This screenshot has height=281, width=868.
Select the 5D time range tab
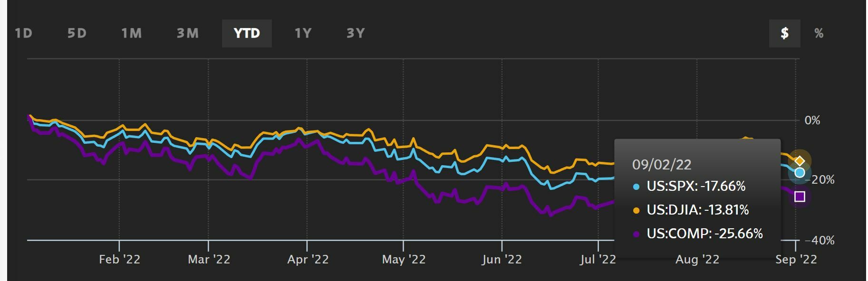pyautogui.click(x=77, y=33)
